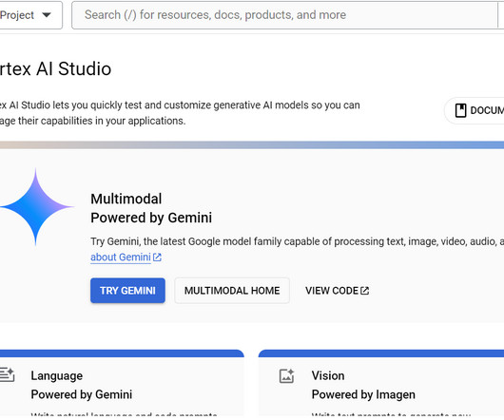Viewport: 504px width, 420px height.
Task: Click the Vertex AI Studio page title
Action: coord(55,68)
